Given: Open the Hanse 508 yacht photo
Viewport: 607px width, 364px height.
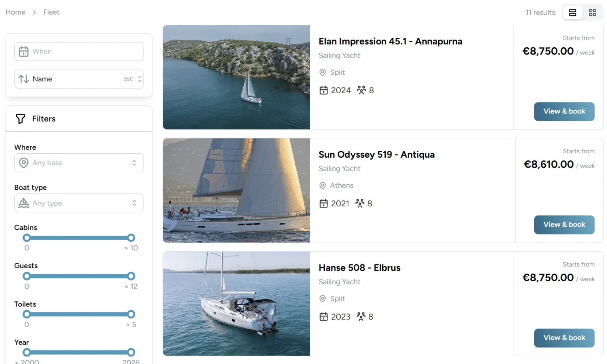Looking at the screenshot, I should click(237, 304).
